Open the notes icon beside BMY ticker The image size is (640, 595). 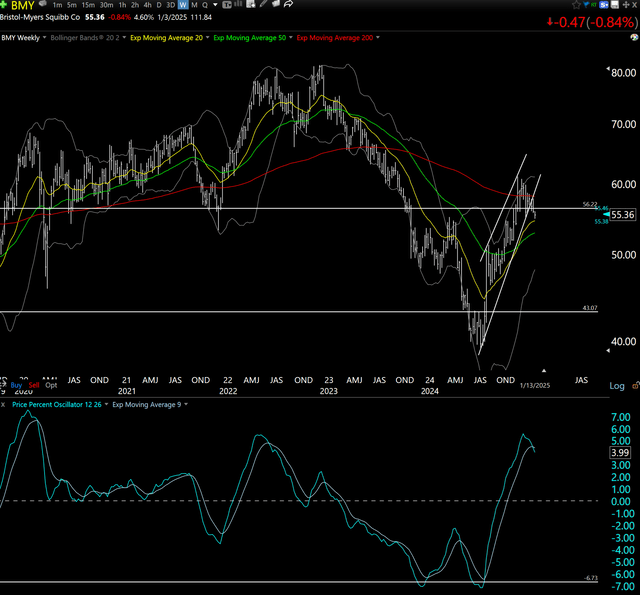click(42, 4)
